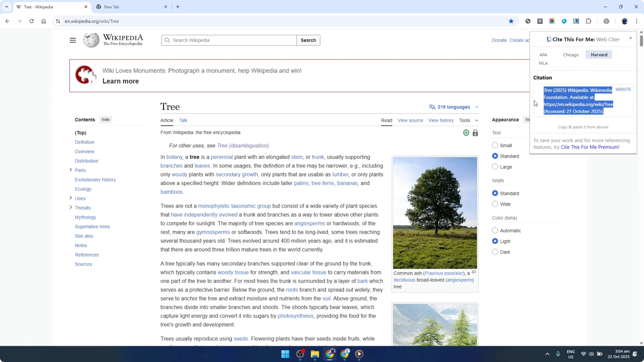Click the Wikipedia globe logo
This screenshot has height=362, width=644.
pos(91,40)
